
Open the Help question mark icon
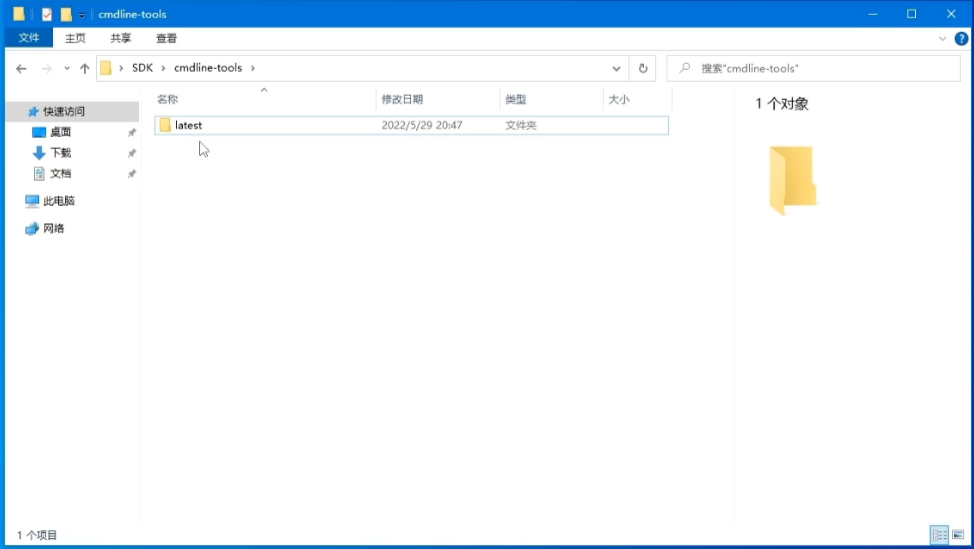click(x=961, y=39)
